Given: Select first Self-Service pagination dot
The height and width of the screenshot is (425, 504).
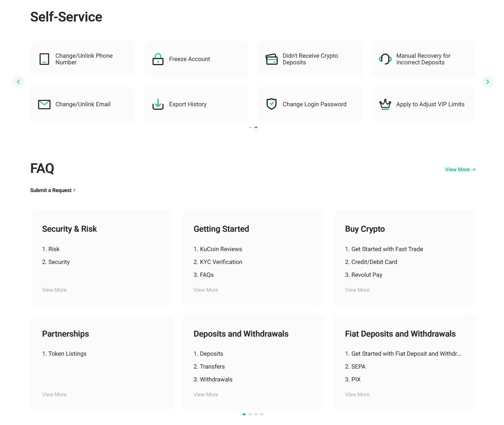Looking at the screenshot, I should click(x=250, y=127).
